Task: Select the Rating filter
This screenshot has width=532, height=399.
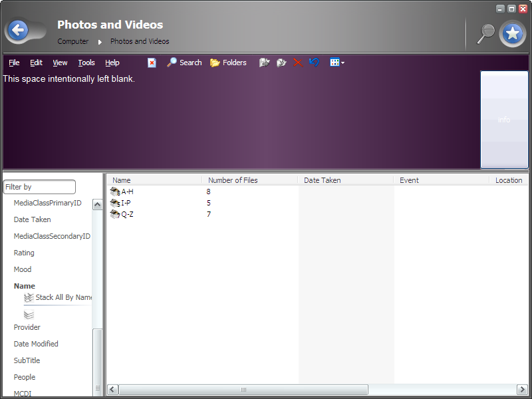Action: pyautogui.click(x=24, y=253)
